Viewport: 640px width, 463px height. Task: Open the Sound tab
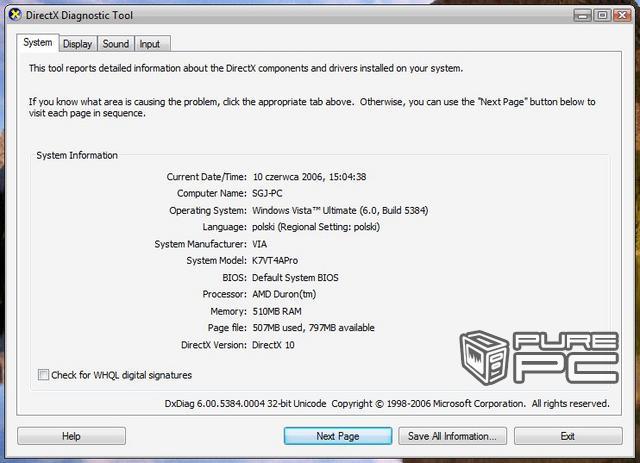(116, 44)
